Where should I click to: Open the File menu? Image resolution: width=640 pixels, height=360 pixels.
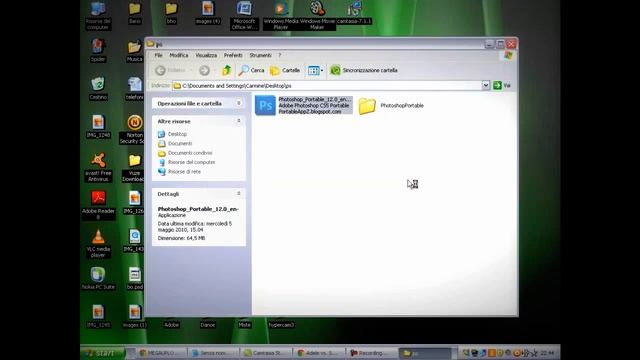158,55
